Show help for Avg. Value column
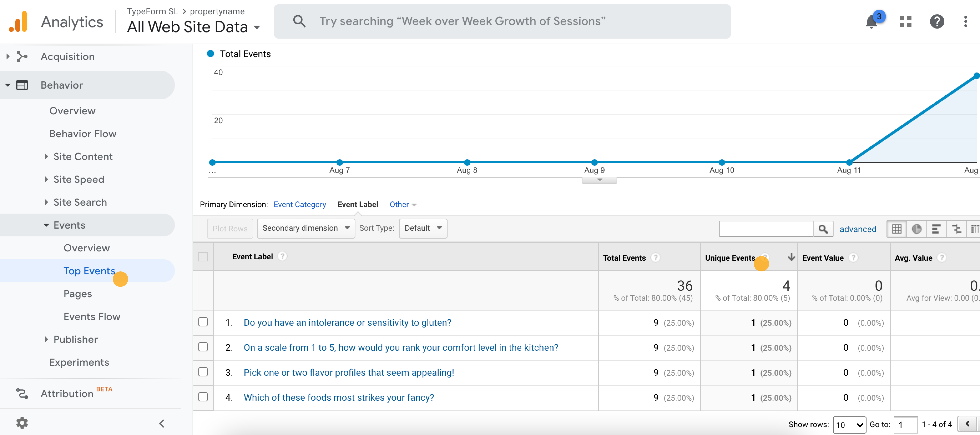The width and height of the screenshot is (980, 435). pos(942,258)
